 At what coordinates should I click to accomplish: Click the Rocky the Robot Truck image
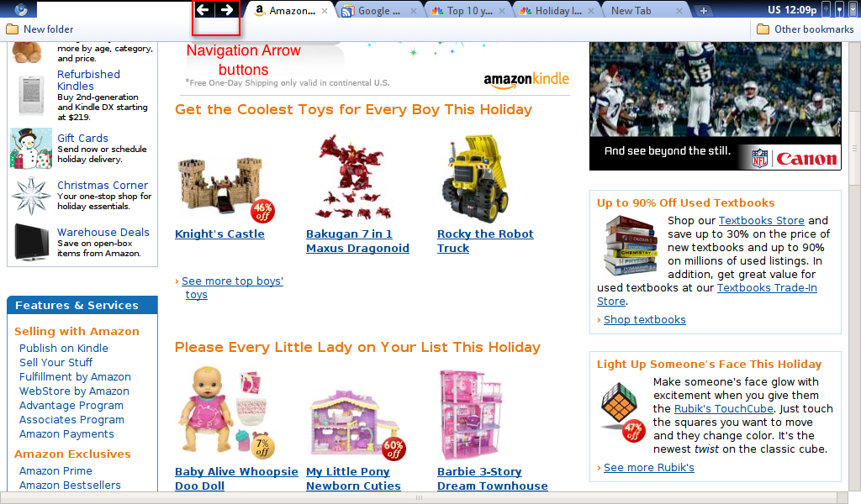point(476,179)
